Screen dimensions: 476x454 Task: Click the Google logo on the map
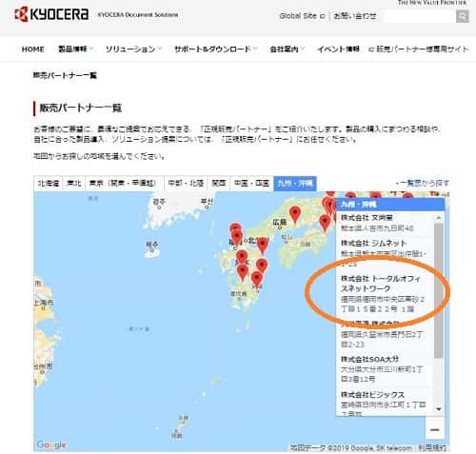pos(51,444)
